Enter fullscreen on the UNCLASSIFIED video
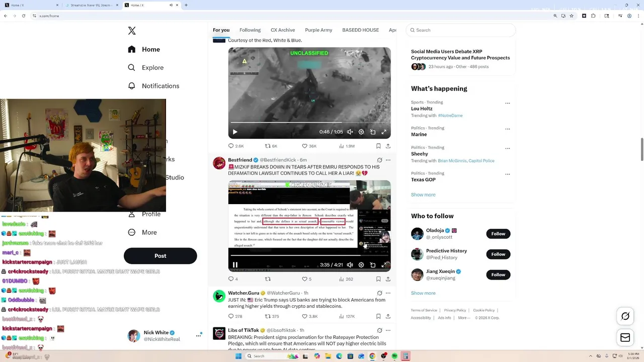 point(384,132)
